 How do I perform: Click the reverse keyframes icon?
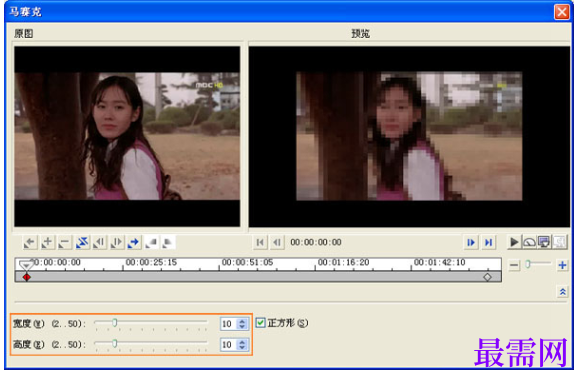tap(82, 243)
